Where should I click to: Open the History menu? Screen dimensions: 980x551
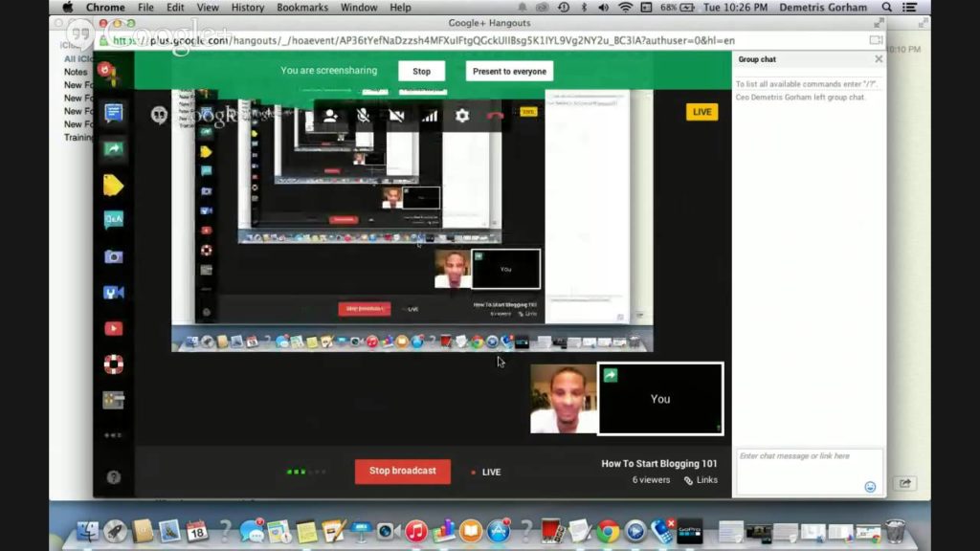tap(248, 8)
